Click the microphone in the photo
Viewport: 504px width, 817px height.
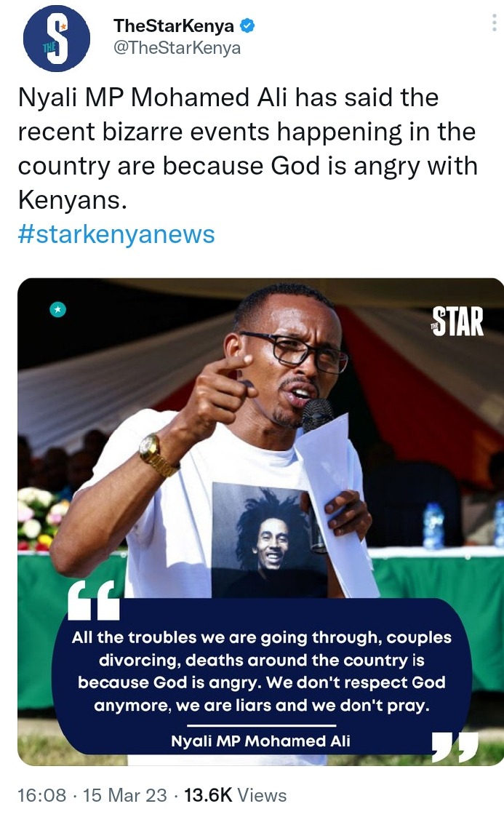coord(318,414)
